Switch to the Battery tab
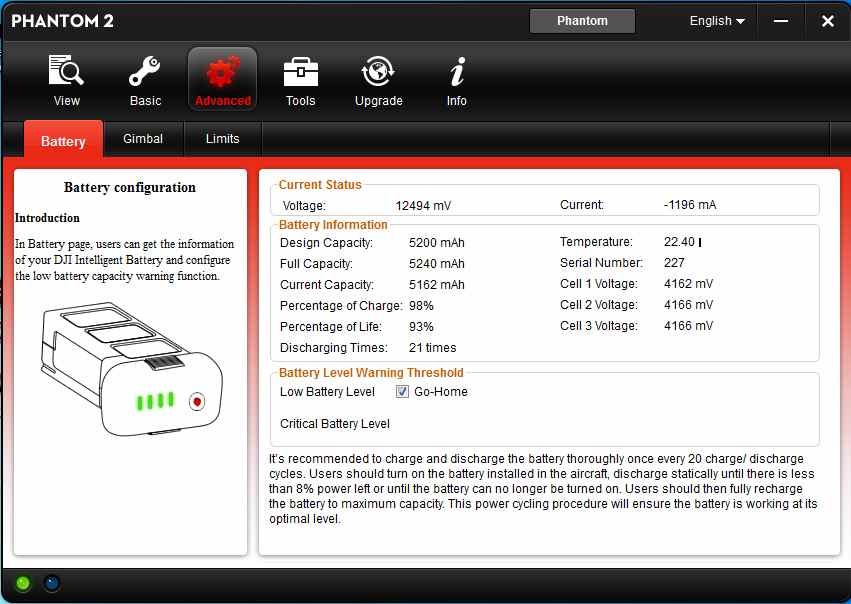This screenshot has height=604, width=851. [63, 141]
